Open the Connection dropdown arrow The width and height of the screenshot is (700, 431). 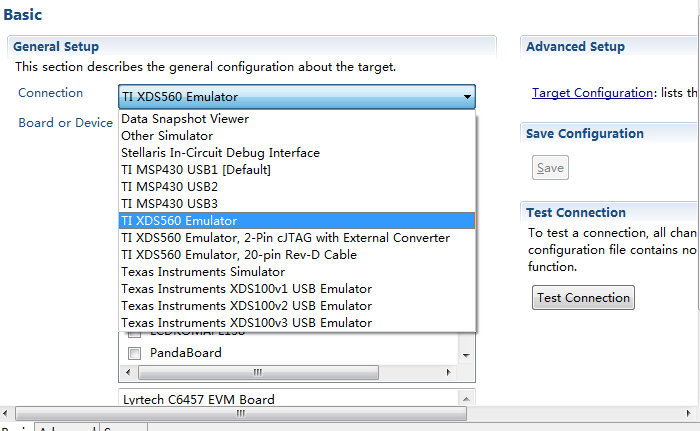pyautogui.click(x=467, y=97)
